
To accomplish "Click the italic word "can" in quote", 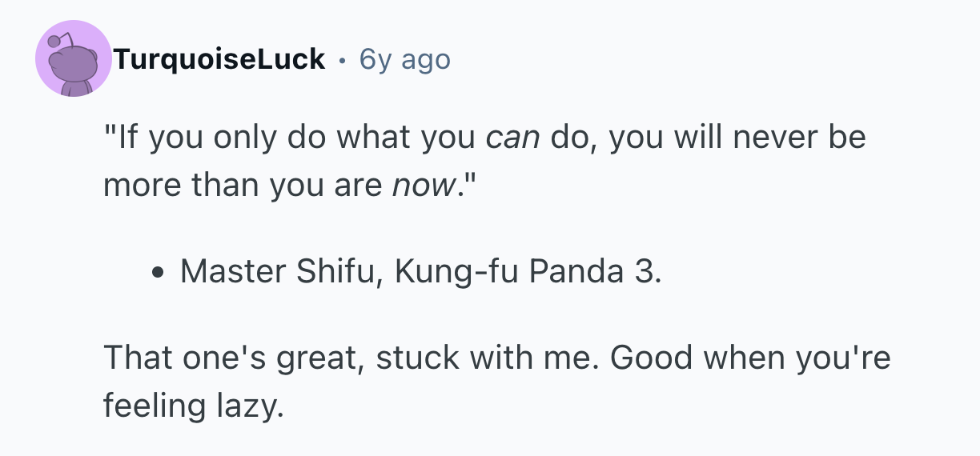I will [x=512, y=138].
